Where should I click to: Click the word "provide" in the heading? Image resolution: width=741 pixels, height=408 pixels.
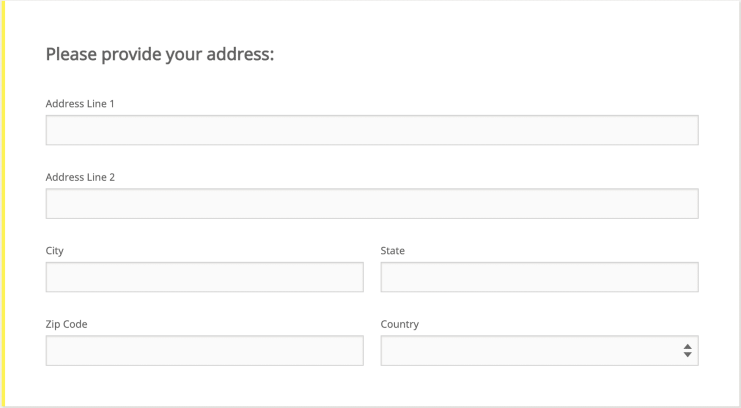pyautogui.click(x=131, y=55)
